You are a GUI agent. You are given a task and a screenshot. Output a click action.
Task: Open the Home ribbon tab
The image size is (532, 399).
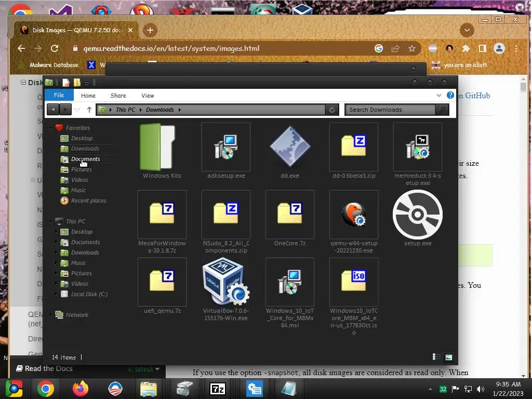(x=88, y=96)
